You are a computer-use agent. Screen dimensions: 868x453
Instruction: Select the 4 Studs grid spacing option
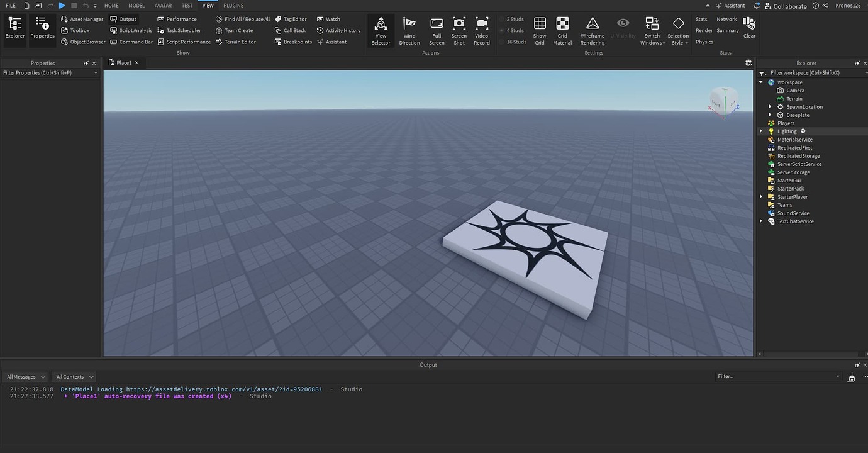(514, 30)
